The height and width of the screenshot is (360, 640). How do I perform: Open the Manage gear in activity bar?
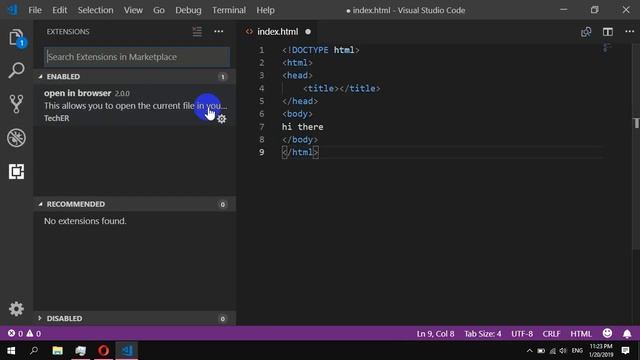(x=16, y=309)
